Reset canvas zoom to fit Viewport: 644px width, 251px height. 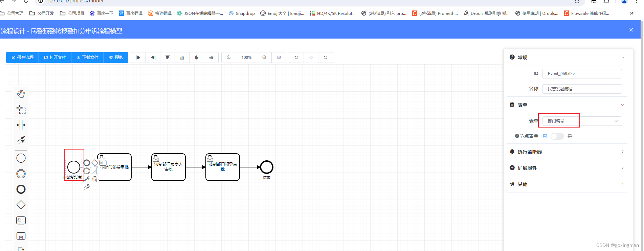(x=279, y=58)
